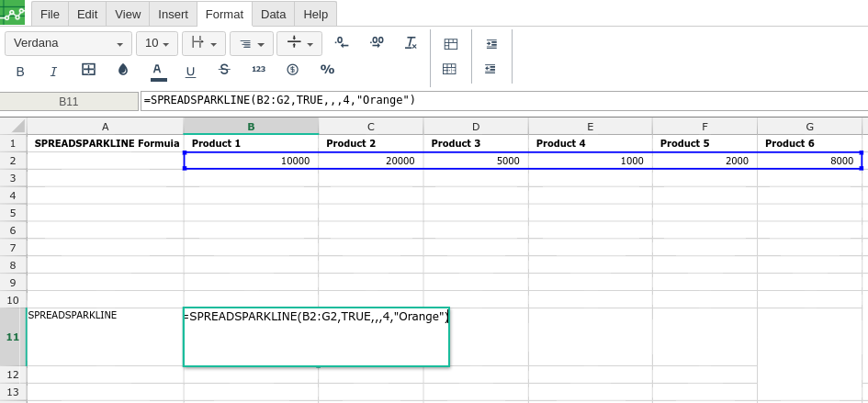This screenshot has width=868, height=403.
Task: Apply percent format
Action: tap(327, 69)
